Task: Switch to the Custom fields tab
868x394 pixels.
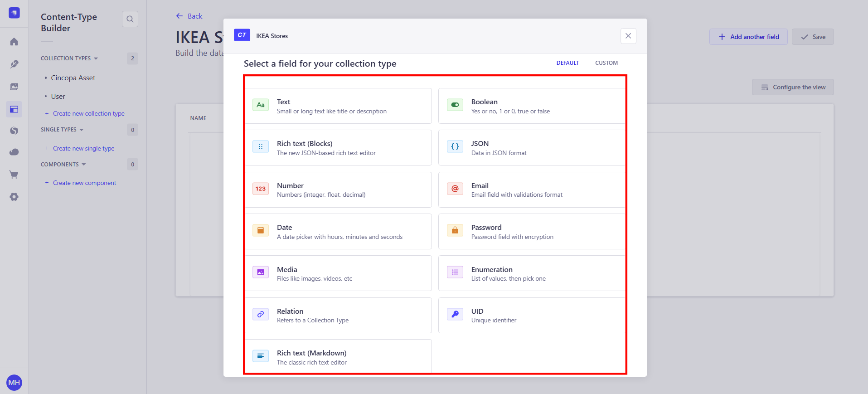Action: click(x=606, y=63)
